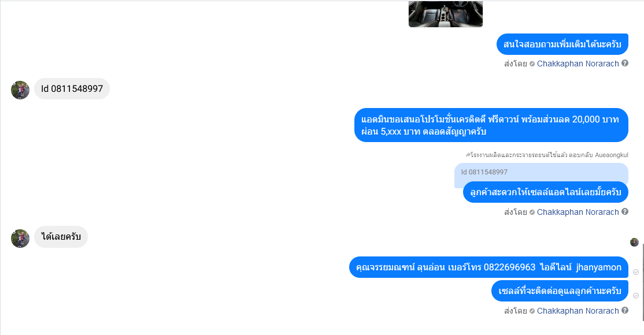The image size is (644, 335).
Task: Select the สนใจสอบถามเพิ่มเติมได้นะครับ message bubble
Action: click(562, 44)
